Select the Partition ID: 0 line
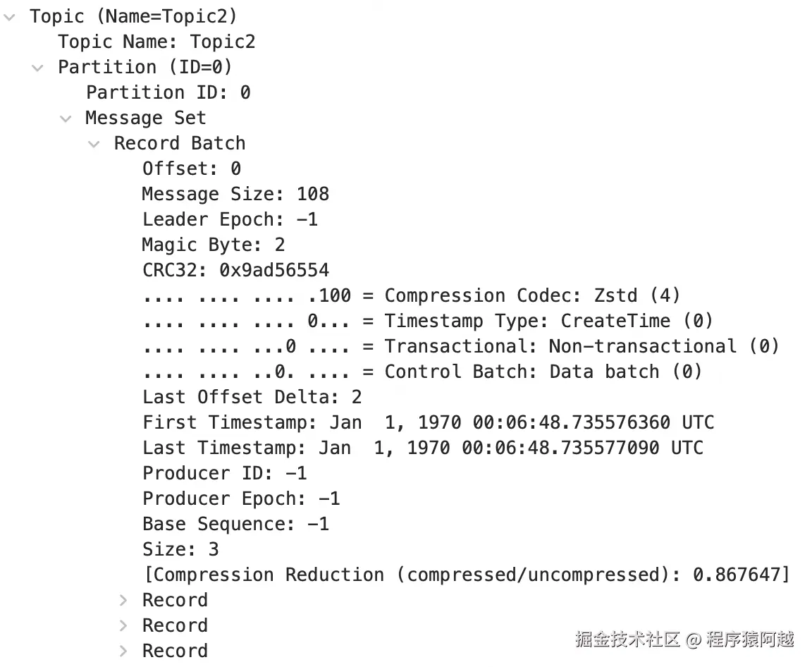The height and width of the screenshot is (667, 812). pos(168,92)
